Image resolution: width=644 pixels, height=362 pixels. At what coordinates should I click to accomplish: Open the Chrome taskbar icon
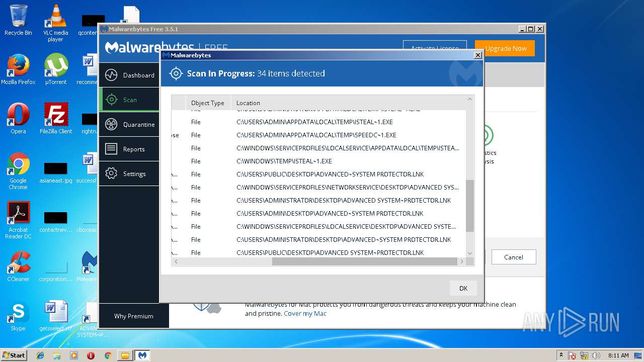[108, 355]
